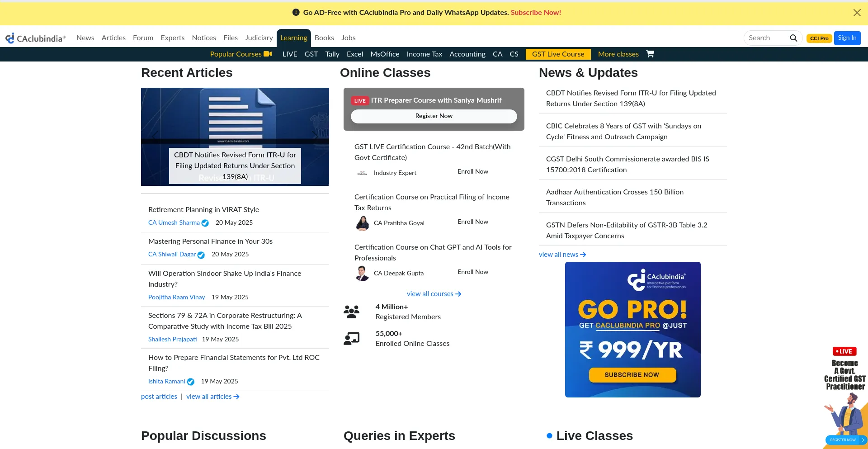Select MsOffice courses
The image size is (868, 449).
pyautogui.click(x=385, y=54)
